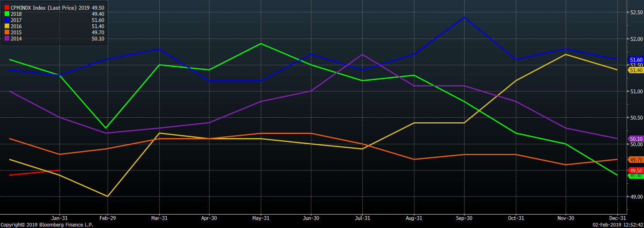Click the Bloomberg Finance L.P. copyright text

(47, 225)
